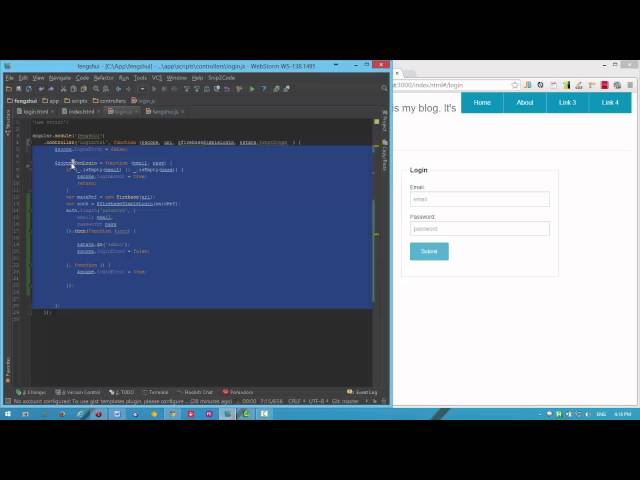Open the Window menu
The image size is (640, 480).
176,78
